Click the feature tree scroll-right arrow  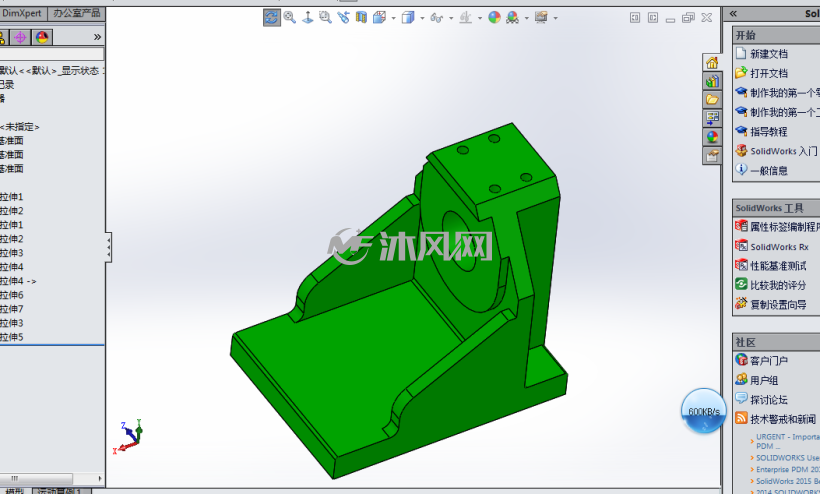(100, 479)
